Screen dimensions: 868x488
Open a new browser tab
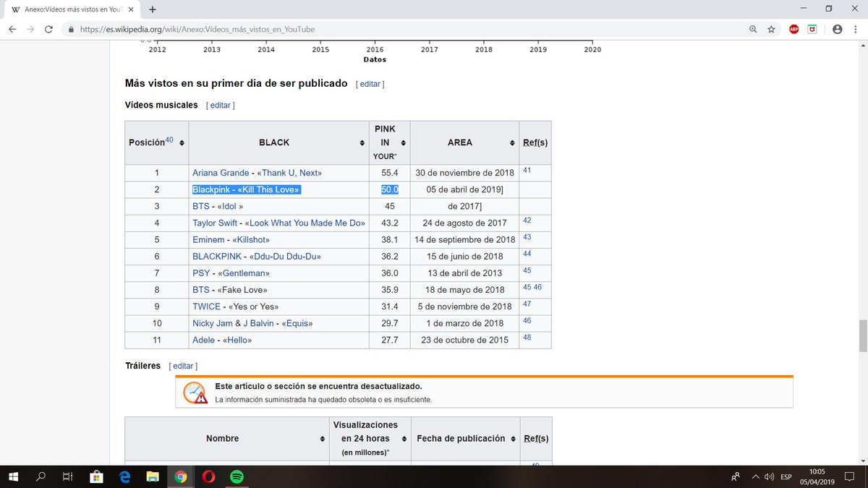click(153, 9)
